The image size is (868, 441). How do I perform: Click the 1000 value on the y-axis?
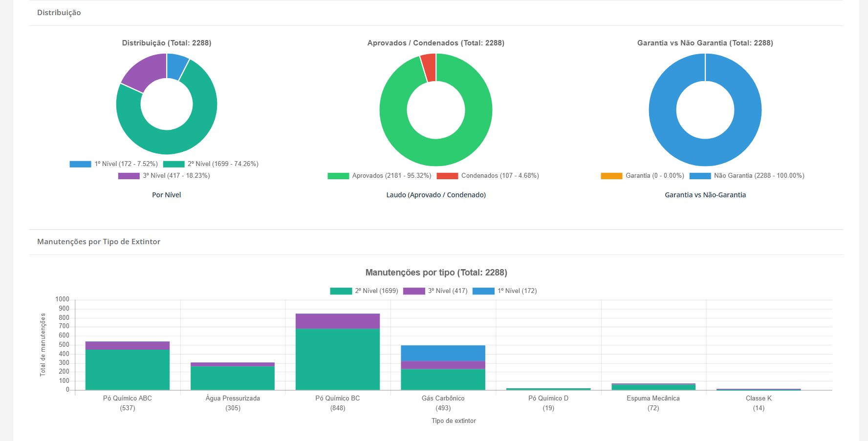[x=63, y=299]
